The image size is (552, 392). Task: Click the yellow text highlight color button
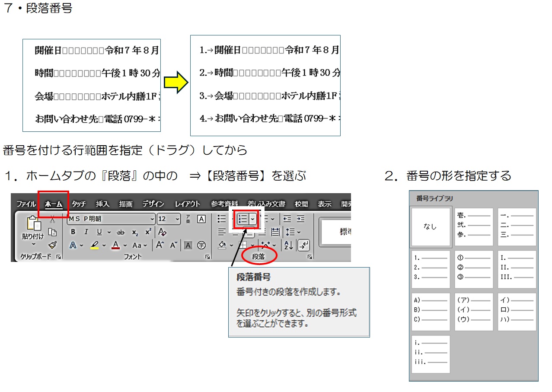(95, 245)
